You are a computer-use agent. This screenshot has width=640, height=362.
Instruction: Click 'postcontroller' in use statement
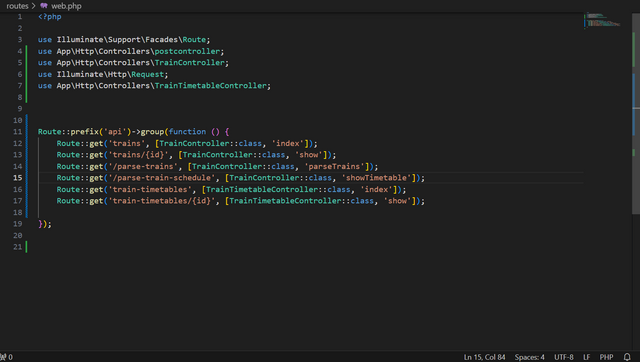click(187, 51)
